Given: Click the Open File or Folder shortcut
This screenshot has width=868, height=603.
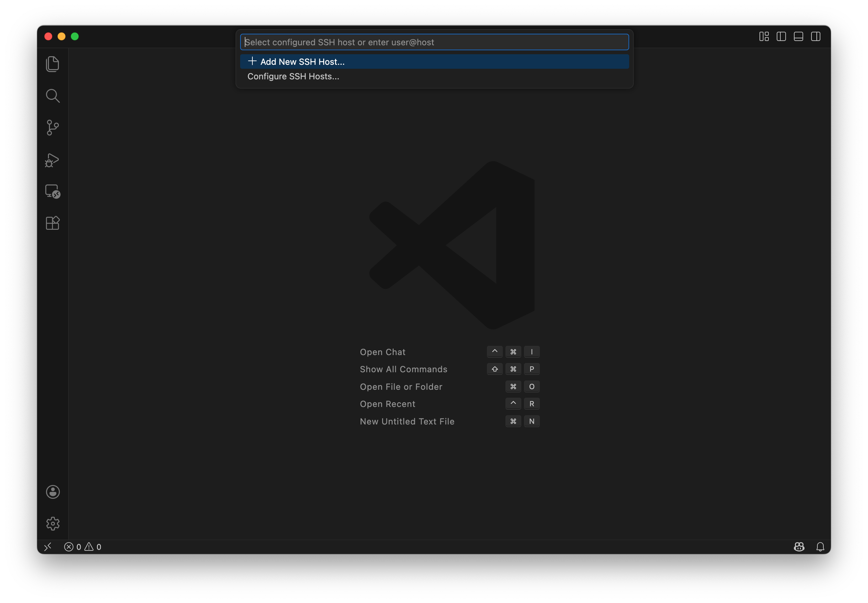Looking at the screenshot, I should coord(401,386).
